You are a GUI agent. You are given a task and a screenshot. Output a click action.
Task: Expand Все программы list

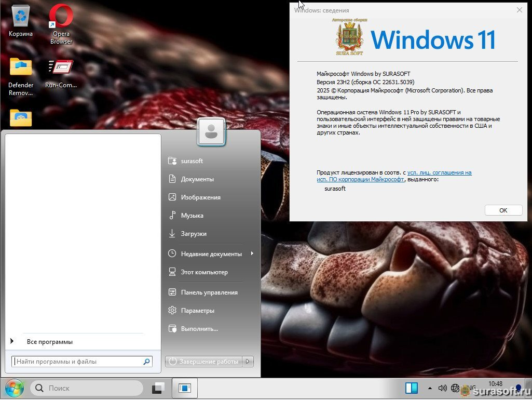(x=49, y=342)
